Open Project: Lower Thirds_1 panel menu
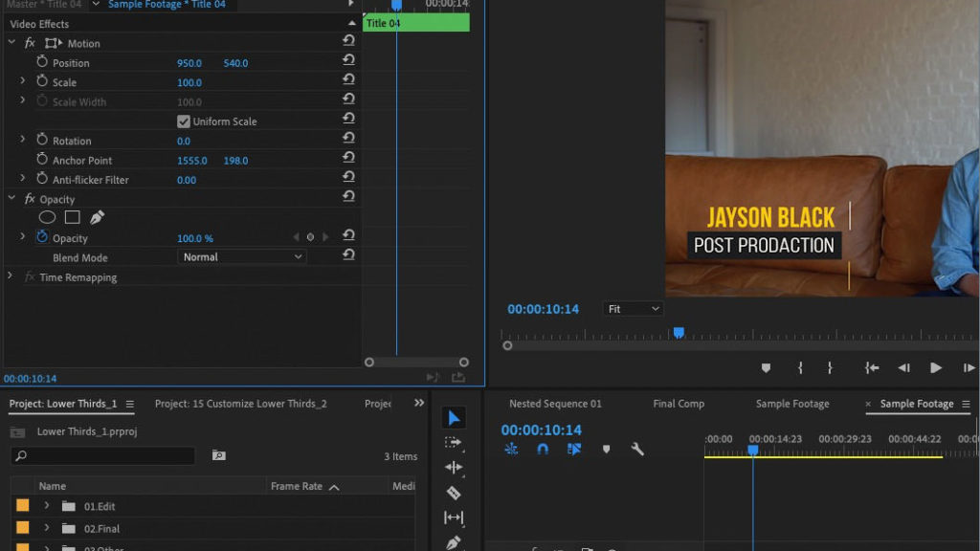This screenshot has height=551, width=980. (129, 405)
